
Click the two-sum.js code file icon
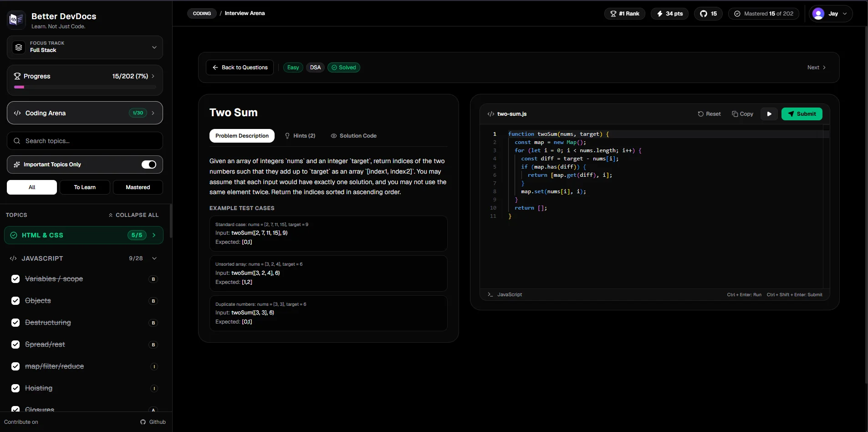tap(490, 114)
